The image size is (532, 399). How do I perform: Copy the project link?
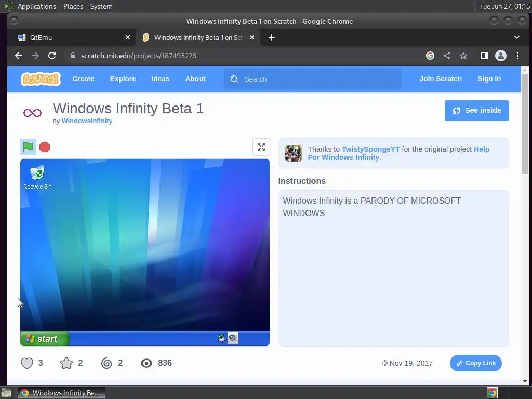click(x=476, y=363)
